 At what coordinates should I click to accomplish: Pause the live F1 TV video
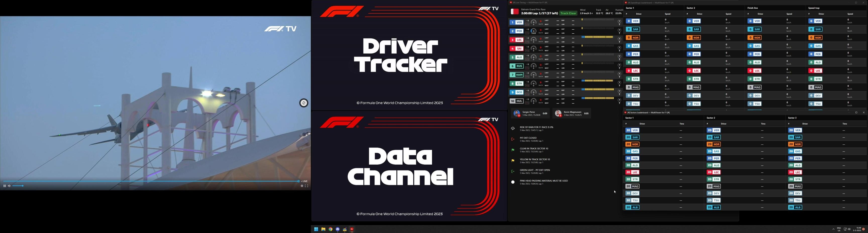pyautogui.click(x=4, y=186)
